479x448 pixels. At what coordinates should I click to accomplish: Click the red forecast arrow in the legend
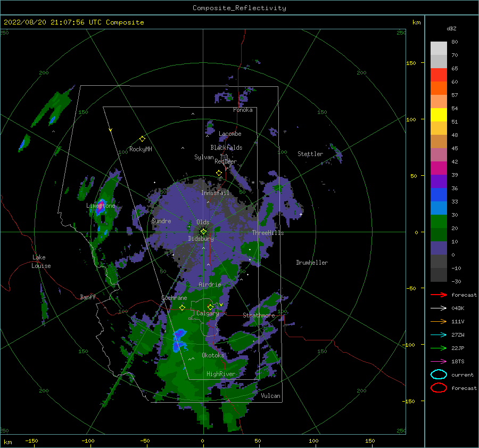[x=439, y=295]
